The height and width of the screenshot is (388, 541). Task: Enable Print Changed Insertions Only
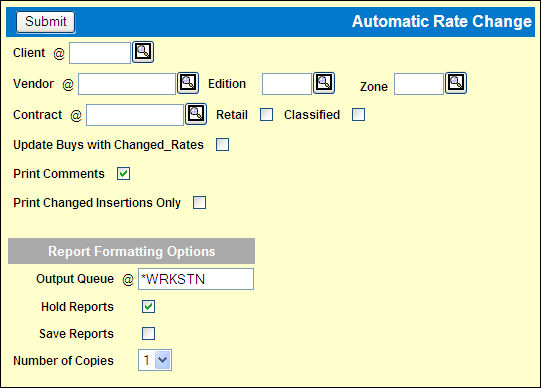tap(199, 202)
